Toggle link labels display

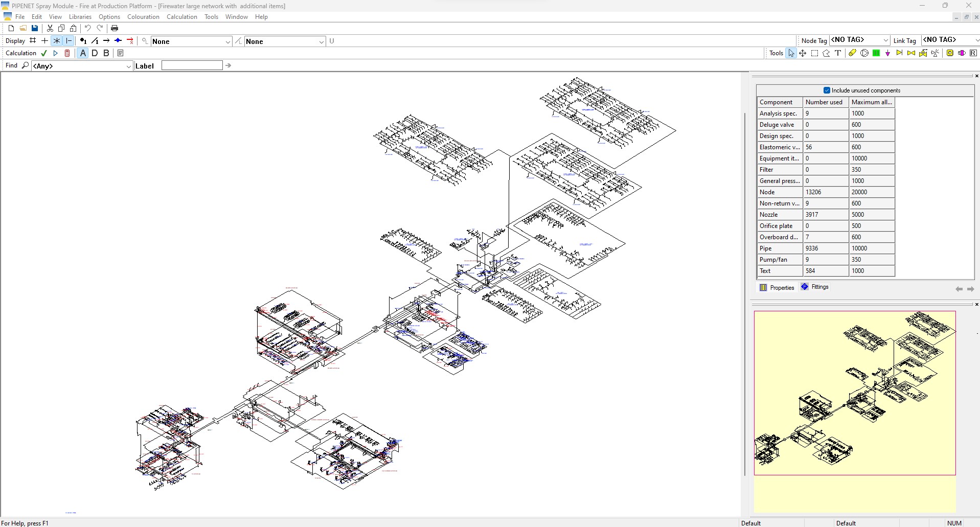click(x=95, y=41)
